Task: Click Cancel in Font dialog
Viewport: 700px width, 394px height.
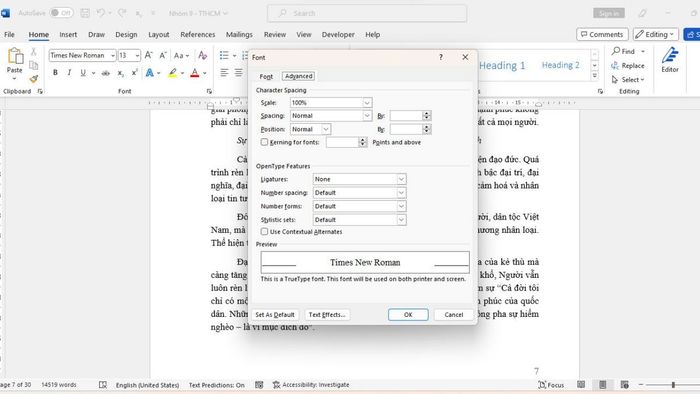Action: click(454, 315)
